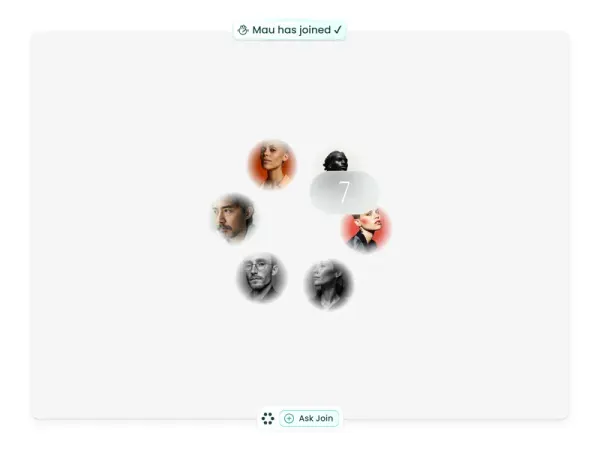
Task: Select the bald woman avatar with orange background
Action: (272, 165)
